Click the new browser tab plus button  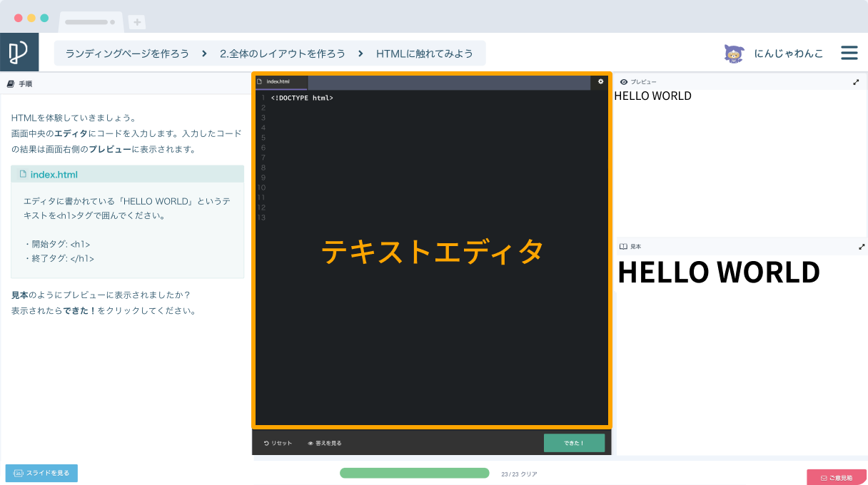tap(137, 22)
